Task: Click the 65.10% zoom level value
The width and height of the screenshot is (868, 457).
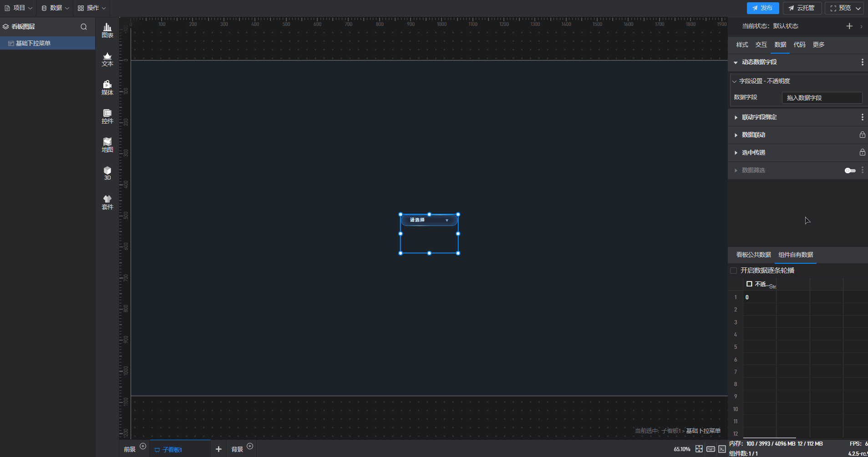Action: pos(682,449)
